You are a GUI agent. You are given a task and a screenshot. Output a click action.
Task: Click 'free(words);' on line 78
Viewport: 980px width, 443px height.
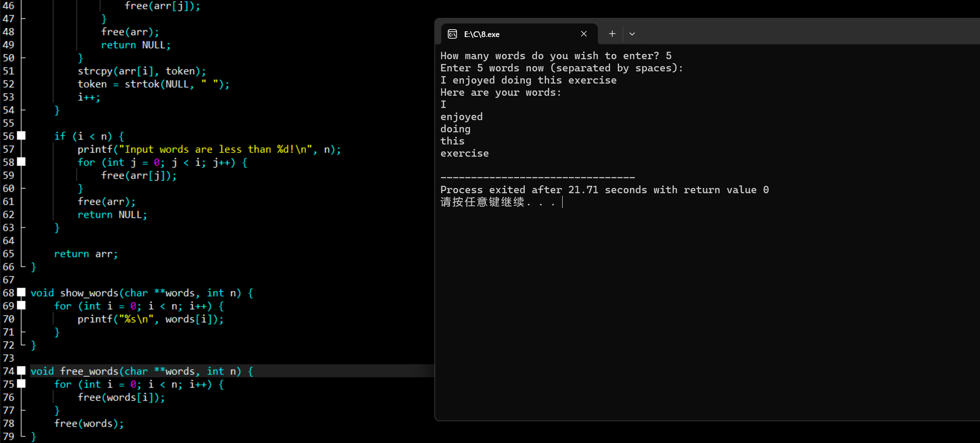pos(89,423)
